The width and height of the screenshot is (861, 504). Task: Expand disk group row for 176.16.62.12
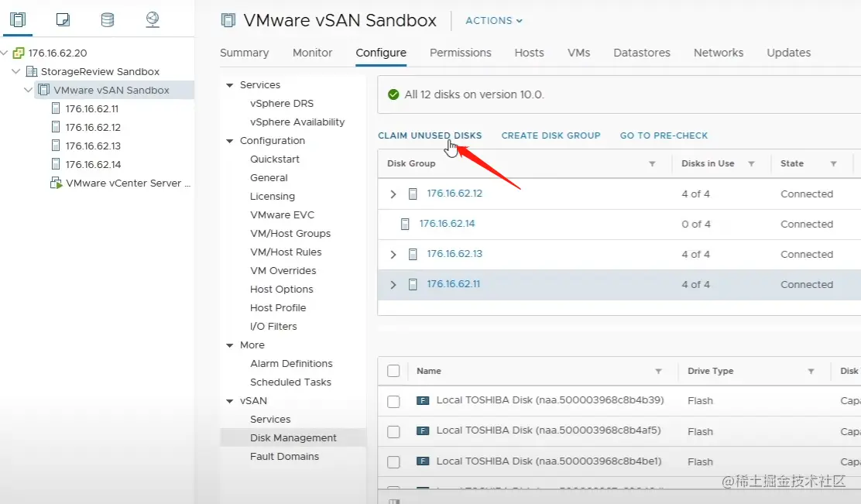[393, 194]
